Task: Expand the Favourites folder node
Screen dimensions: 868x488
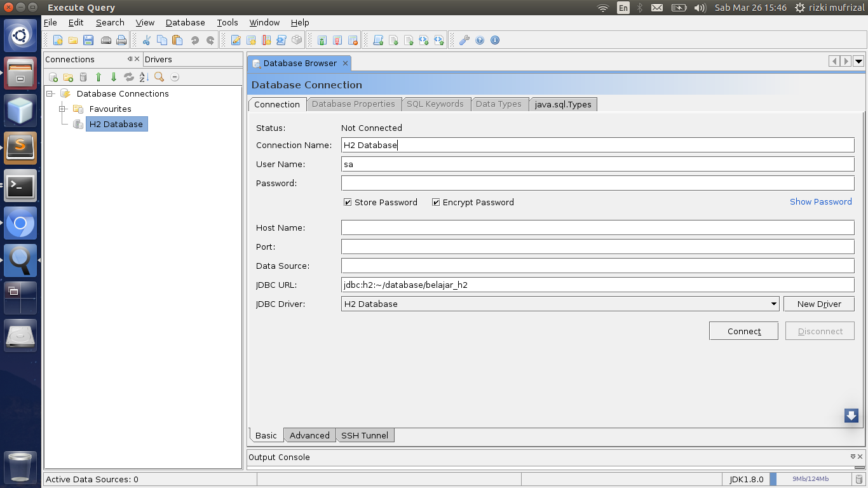Action: tap(63, 109)
